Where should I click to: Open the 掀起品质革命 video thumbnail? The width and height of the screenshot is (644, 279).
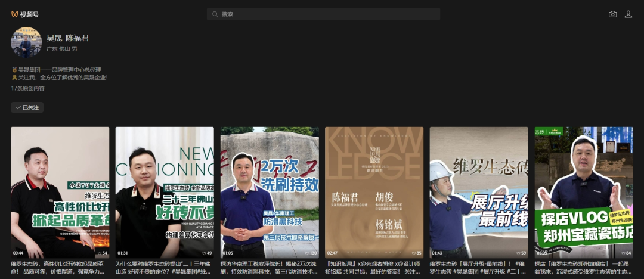click(60, 193)
